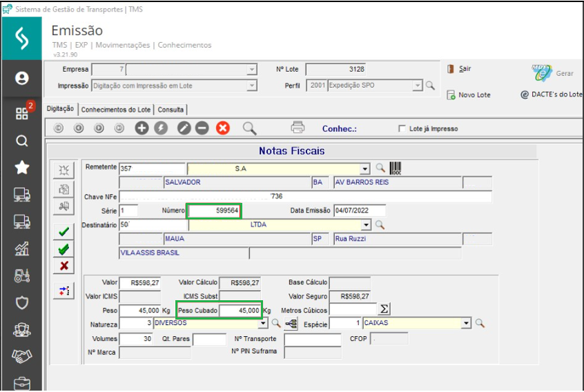This screenshot has width=584, height=392.
Task: Click the Peso Cubado input field
Action: (240, 310)
